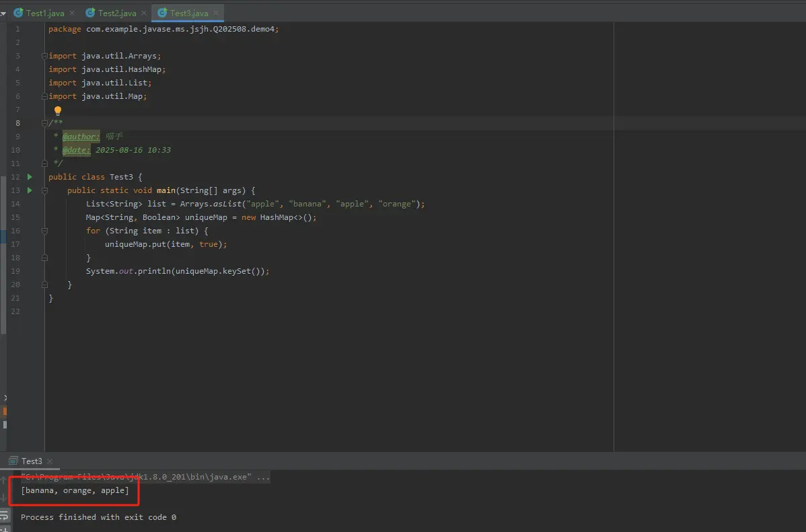
Task: Click the class name Test3 in declaration
Action: (121, 177)
